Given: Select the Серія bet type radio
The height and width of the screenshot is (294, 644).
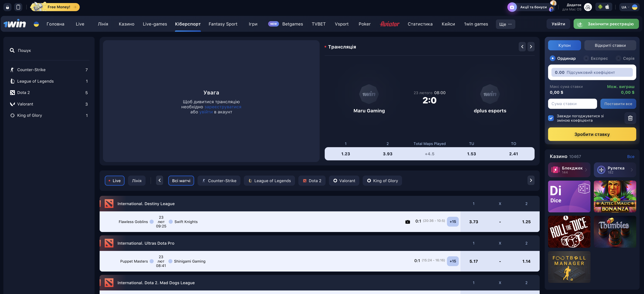Looking at the screenshot, I should click(618, 58).
